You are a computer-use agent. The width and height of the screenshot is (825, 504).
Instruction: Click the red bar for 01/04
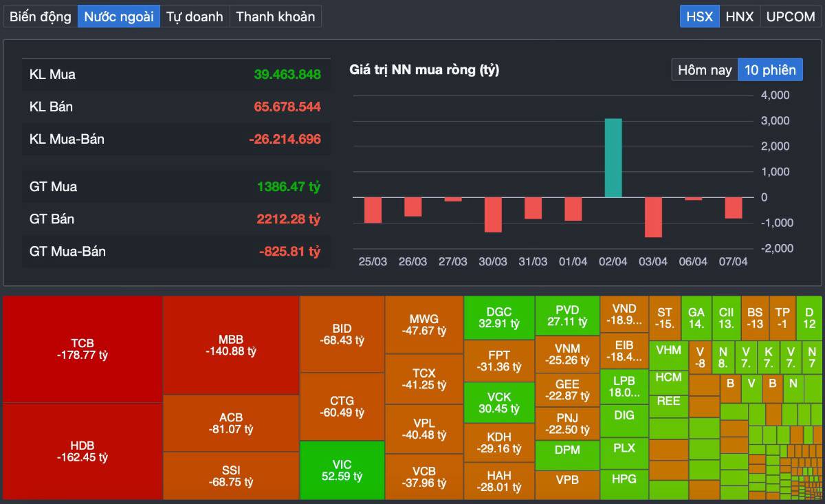[x=573, y=209]
